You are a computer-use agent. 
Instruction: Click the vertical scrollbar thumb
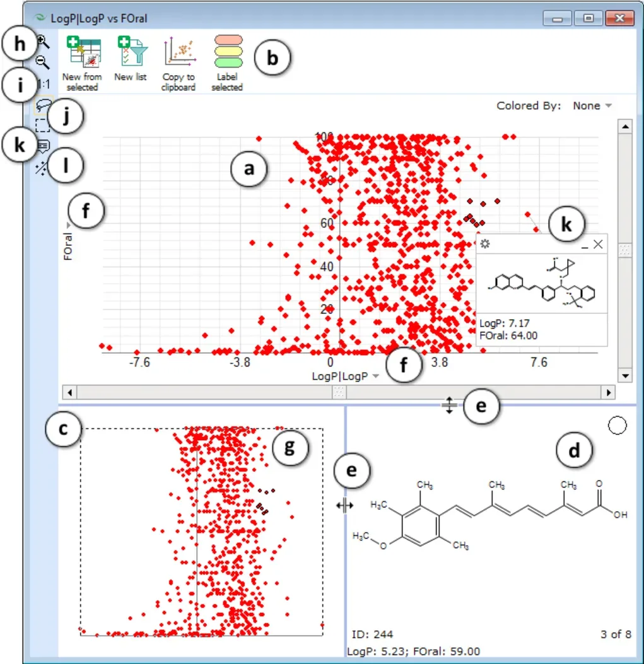click(625, 250)
